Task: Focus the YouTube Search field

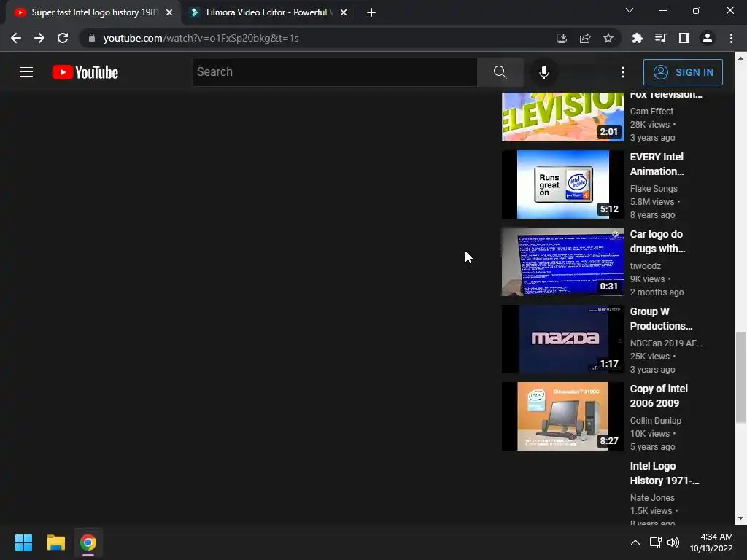Action: [335, 72]
